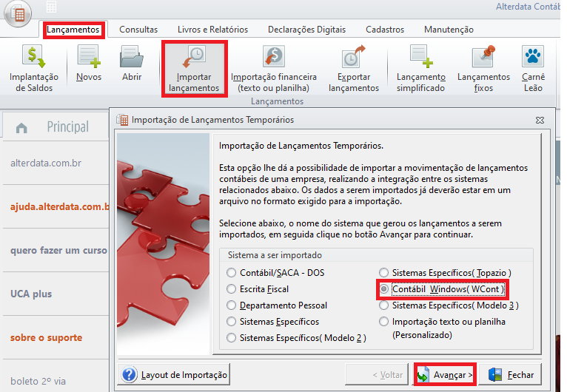Viewport: 567px width, 392px height.
Task: Click the Fechar button
Action: click(511, 375)
